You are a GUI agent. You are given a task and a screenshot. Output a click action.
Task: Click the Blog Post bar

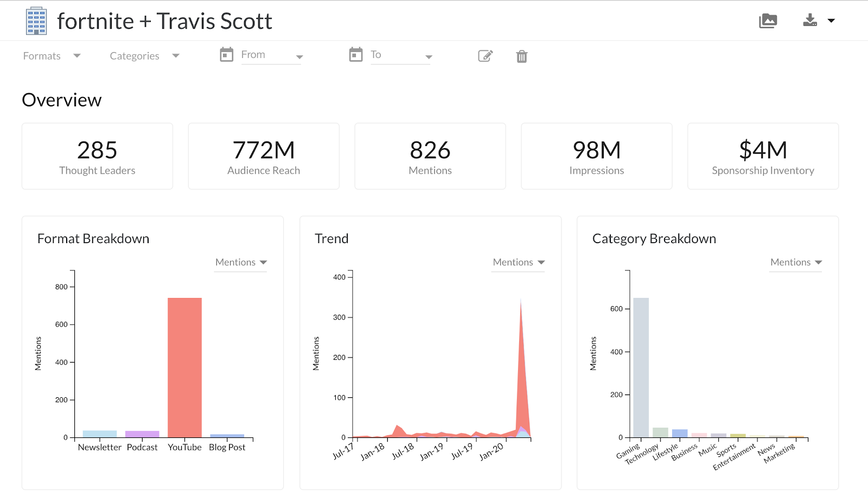click(227, 436)
